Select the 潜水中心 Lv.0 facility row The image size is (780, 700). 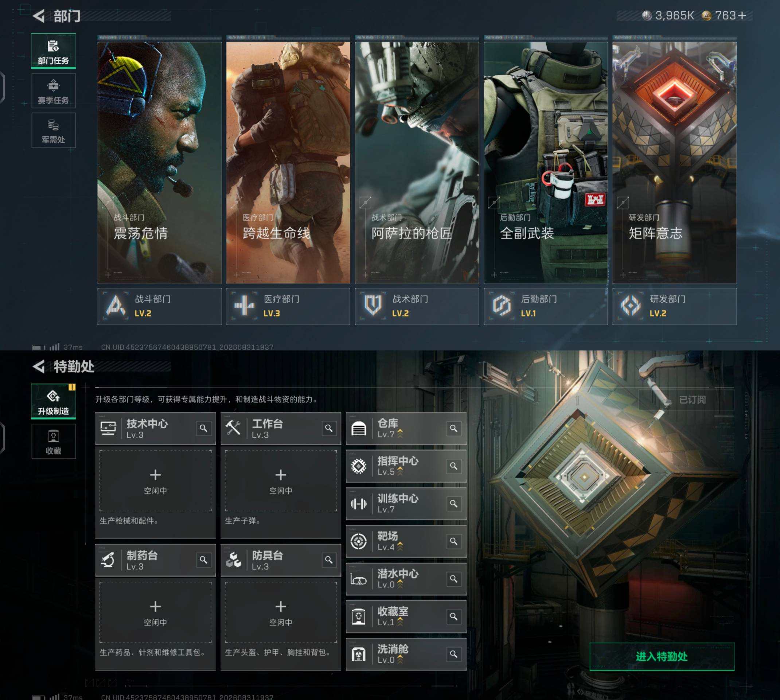point(406,579)
